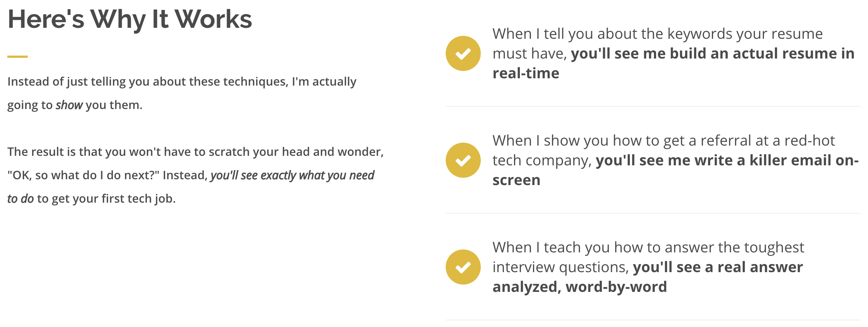Click the "Here's Why It Works" heading
This screenshot has width=868, height=327.
130,19
